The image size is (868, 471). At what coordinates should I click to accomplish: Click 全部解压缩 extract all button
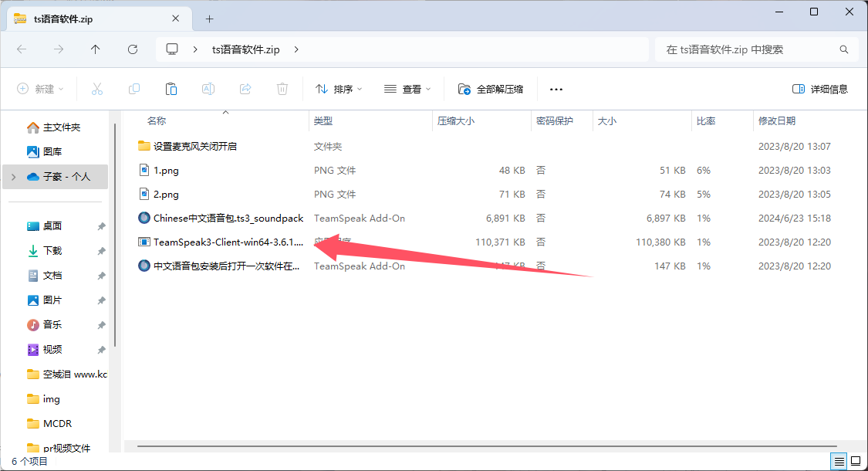(491, 89)
